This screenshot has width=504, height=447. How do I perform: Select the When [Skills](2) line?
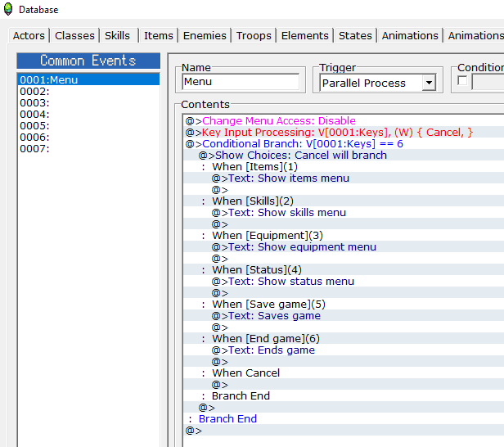pos(344,201)
